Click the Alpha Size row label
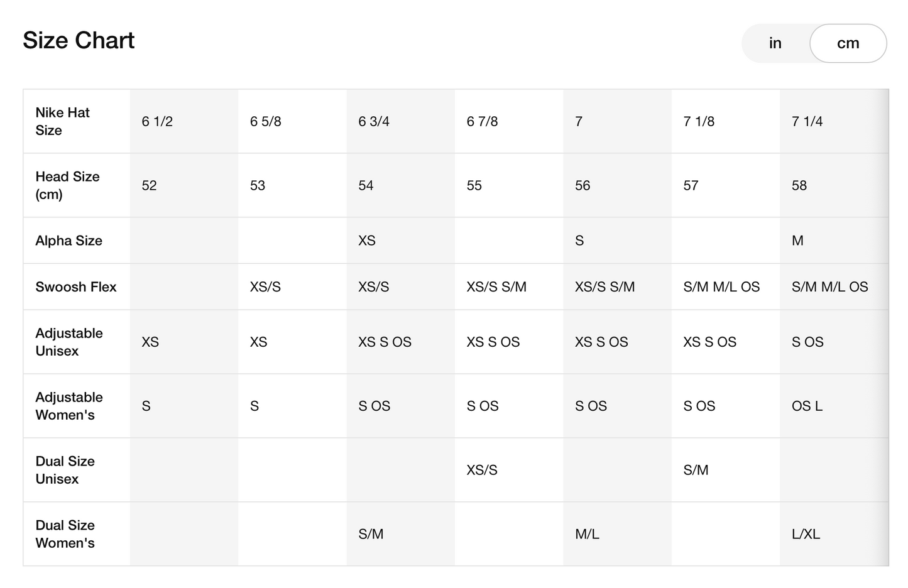This screenshot has height=588, width=908. [x=68, y=241]
